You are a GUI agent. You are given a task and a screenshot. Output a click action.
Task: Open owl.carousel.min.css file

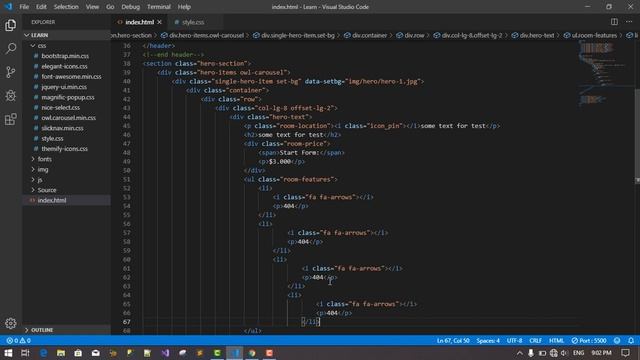[x=69, y=118]
